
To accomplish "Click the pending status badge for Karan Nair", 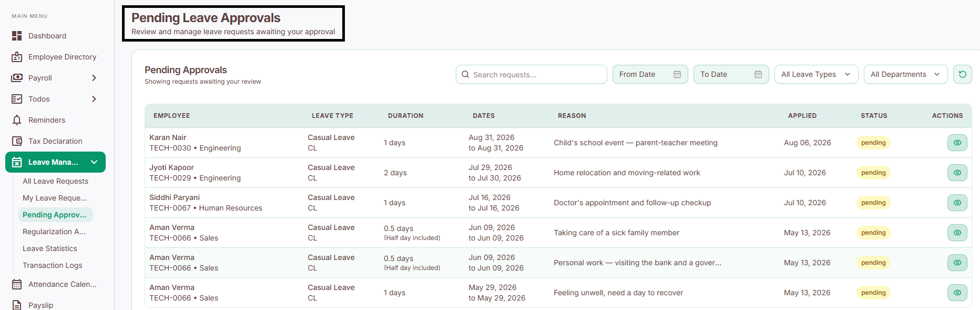I will (873, 143).
